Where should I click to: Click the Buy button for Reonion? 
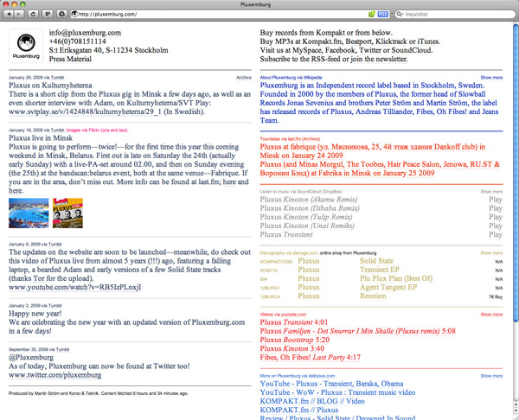[x=497, y=297]
